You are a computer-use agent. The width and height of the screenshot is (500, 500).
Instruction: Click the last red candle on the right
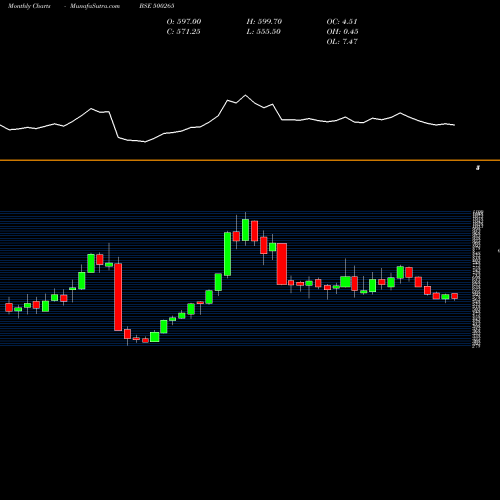click(455, 296)
